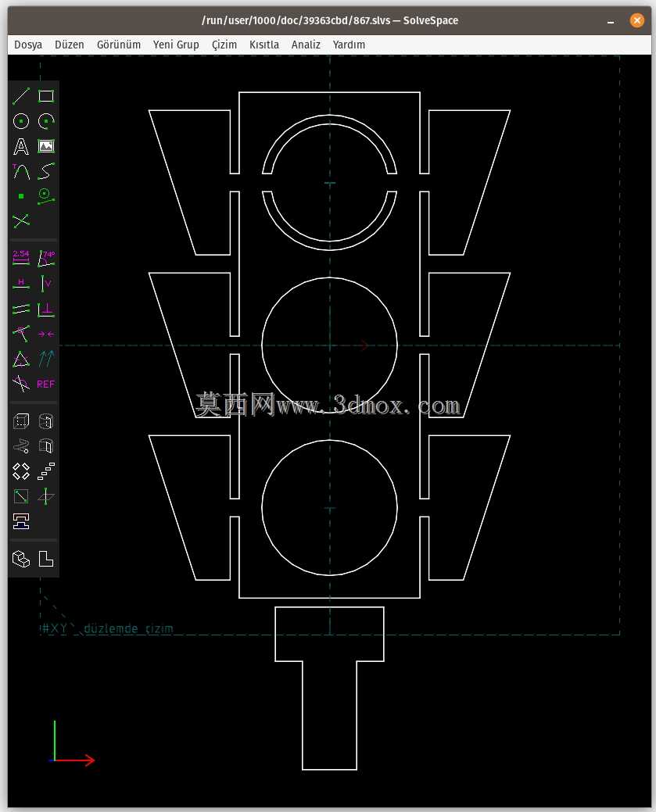Select the image insert tool
The height and width of the screenshot is (812, 656).
pos(46,146)
